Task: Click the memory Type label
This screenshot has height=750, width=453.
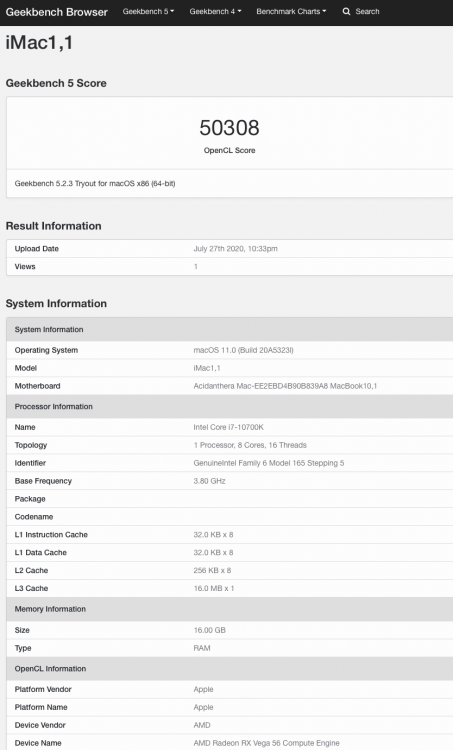Action: pyautogui.click(x=23, y=648)
